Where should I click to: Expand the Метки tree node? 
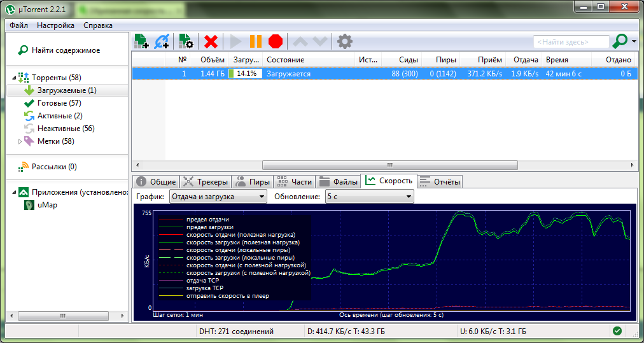pyautogui.click(x=20, y=141)
